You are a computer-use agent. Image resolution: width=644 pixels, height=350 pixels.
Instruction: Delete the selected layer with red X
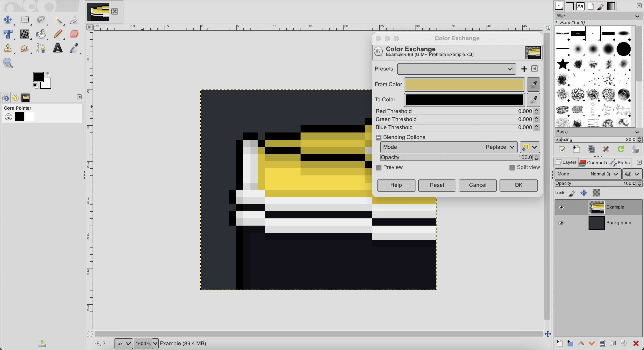tap(636, 343)
